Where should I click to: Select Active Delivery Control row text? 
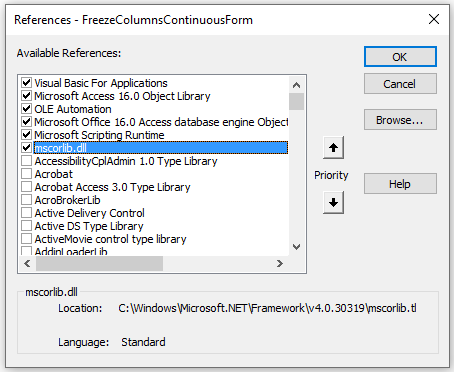coord(89,213)
